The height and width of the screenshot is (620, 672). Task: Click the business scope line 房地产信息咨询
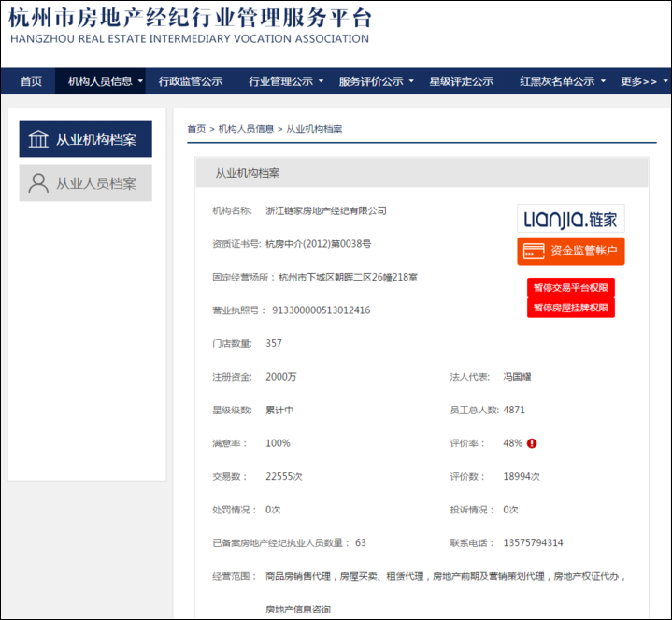coord(298,610)
